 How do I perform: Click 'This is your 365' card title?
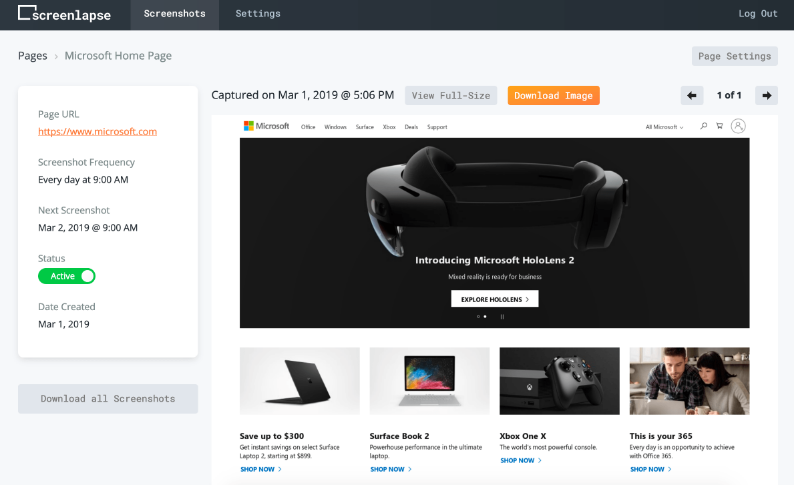pyautogui.click(x=661, y=436)
